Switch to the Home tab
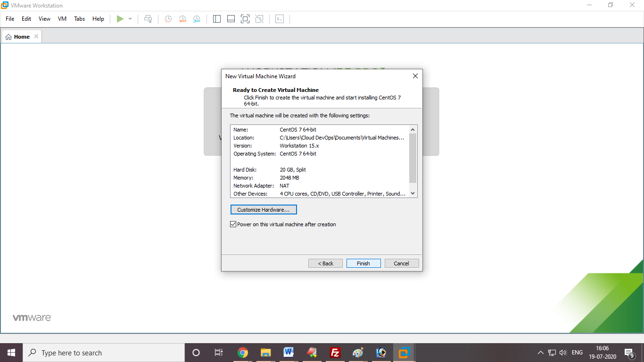The height and width of the screenshot is (362, 644). point(21,36)
